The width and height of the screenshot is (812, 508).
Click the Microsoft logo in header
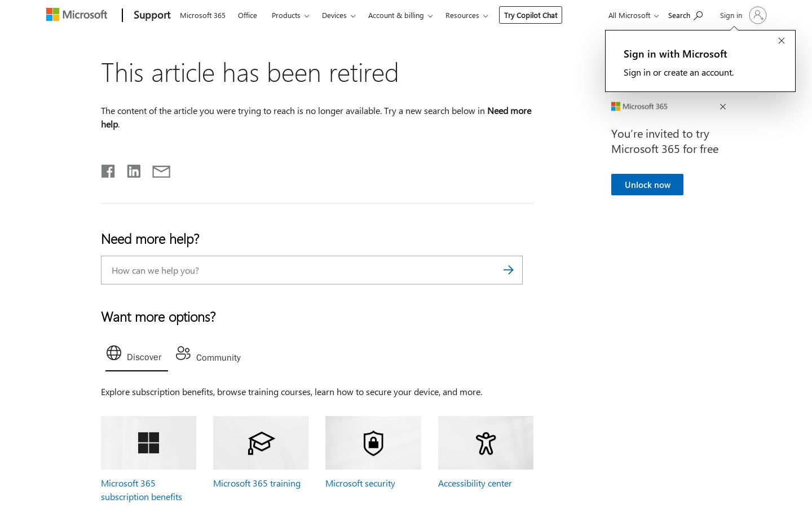(x=77, y=15)
